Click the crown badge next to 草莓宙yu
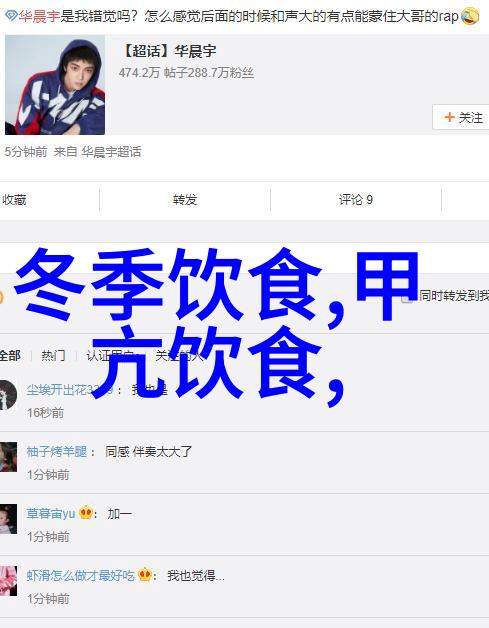 coord(86,513)
